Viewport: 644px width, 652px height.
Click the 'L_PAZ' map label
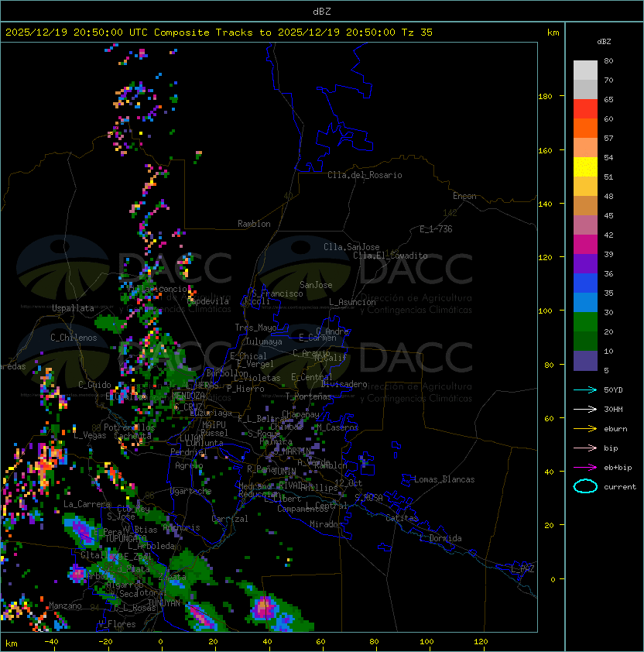522,569
